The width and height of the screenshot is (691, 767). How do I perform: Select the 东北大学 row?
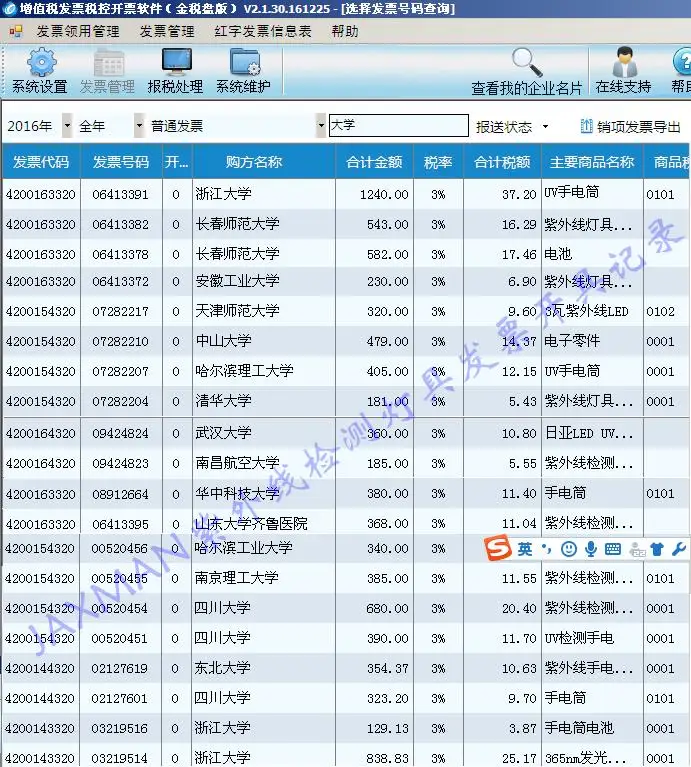click(345, 668)
